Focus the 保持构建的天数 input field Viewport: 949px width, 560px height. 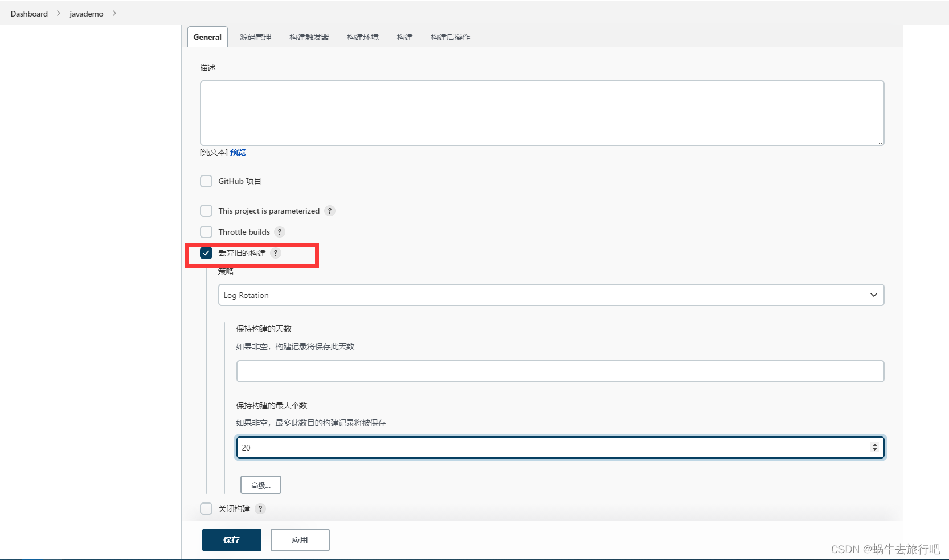561,371
